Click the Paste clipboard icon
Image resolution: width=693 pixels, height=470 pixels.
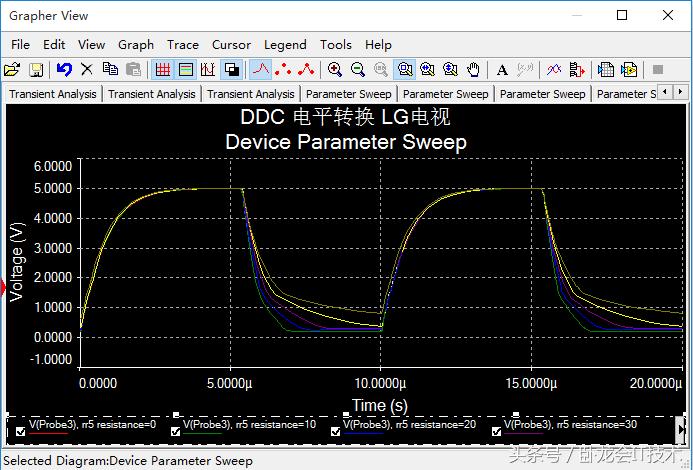(133, 69)
